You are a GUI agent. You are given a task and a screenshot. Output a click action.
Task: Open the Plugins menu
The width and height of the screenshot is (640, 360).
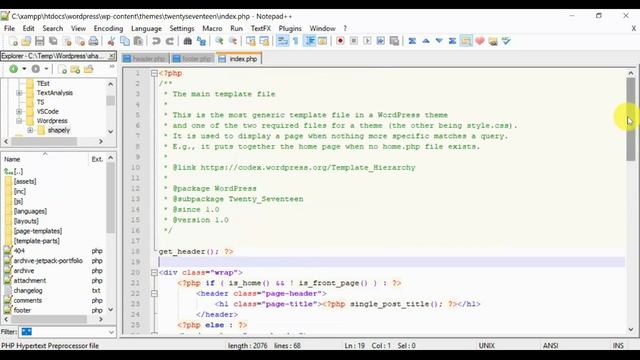(x=290, y=28)
